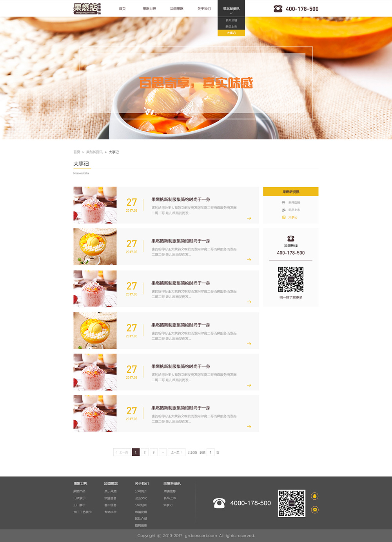Image resolution: width=392 pixels, height=542 pixels.
Task: Open the 关于我们 navigation menu item
Action: (204, 9)
